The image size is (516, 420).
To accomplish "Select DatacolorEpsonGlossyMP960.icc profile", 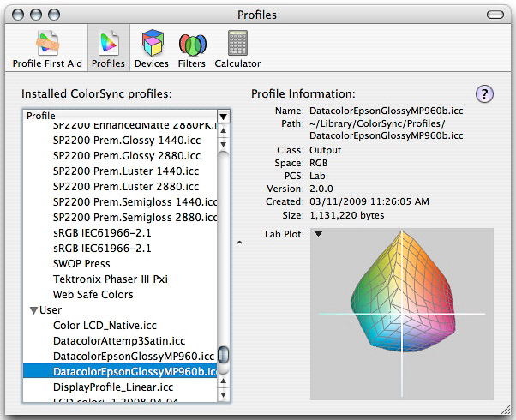I will [133, 357].
